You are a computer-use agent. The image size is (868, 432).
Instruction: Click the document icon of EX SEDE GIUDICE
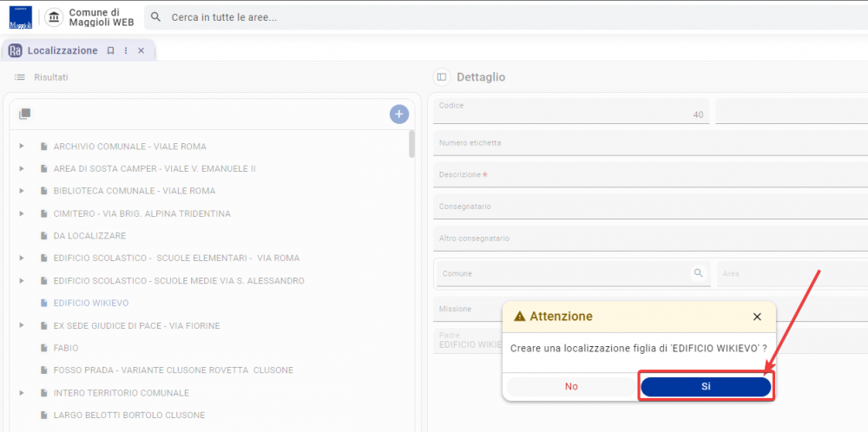pyautogui.click(x=43, y=326)
